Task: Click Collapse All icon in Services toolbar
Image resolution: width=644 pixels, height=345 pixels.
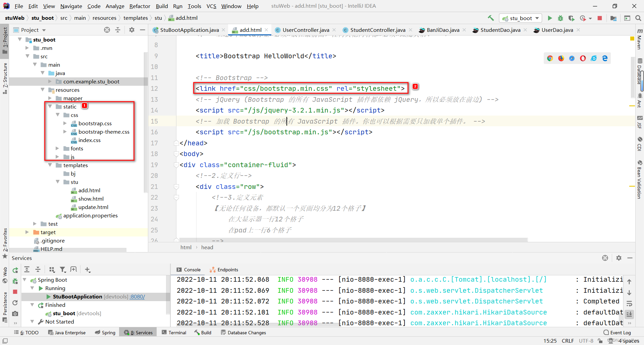Action: pyautogui.click(x=38, y=269)
